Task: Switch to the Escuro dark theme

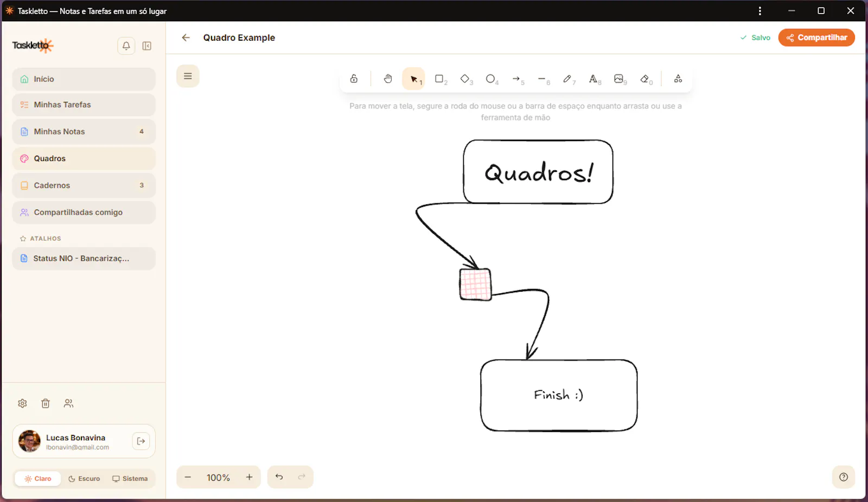Action: coord(84,479)
